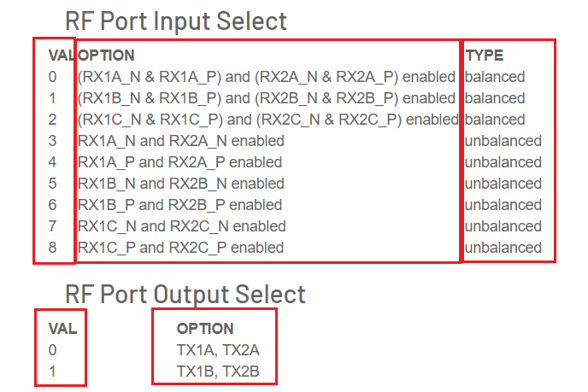The height and width of the screenshot is (392, 588).
Task: Click the TYPE column header
Action: tap(485, 56)
